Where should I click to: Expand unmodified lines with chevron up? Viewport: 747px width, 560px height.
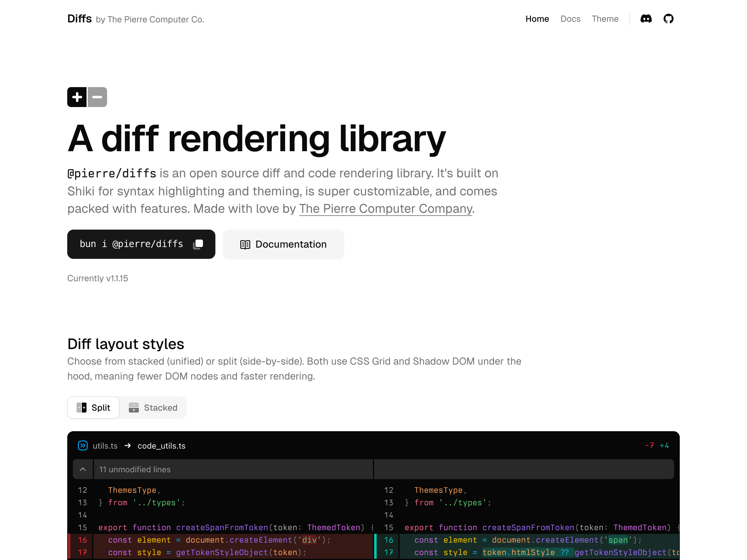83,469
